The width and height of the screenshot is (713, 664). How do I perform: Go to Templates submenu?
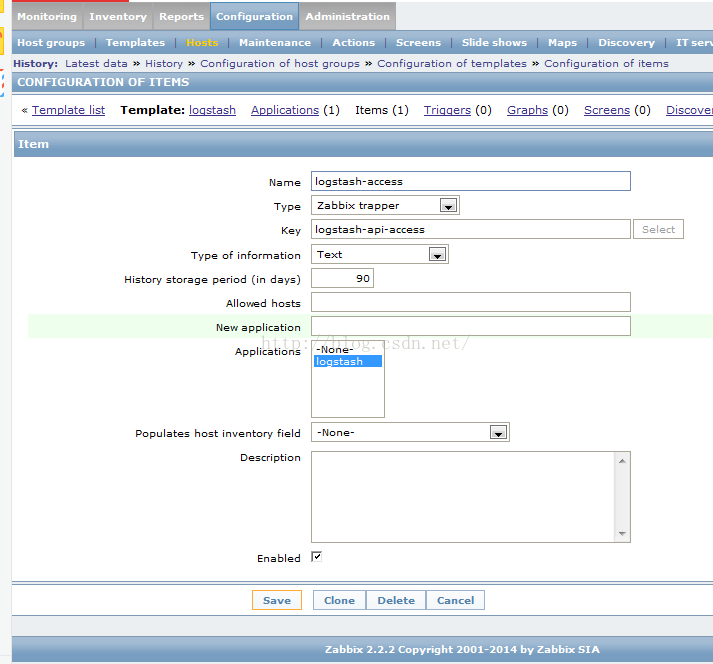135,42
